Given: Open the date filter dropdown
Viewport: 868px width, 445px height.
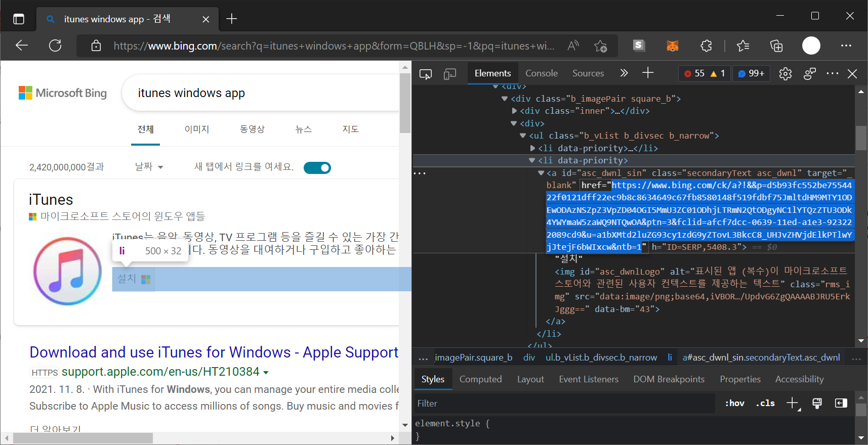Looking at the screenshot, I should click(149, 166).
